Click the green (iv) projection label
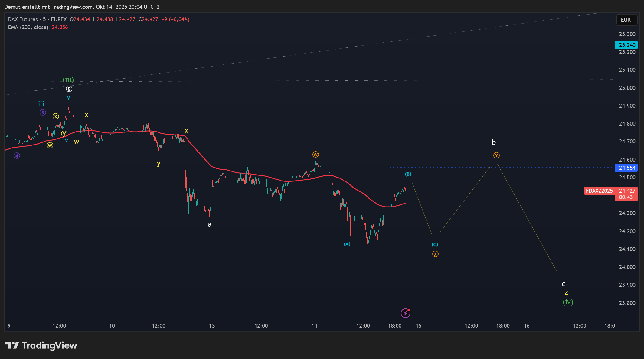The width and height of the screenshot is (644, 359). [x=568, y=302]
